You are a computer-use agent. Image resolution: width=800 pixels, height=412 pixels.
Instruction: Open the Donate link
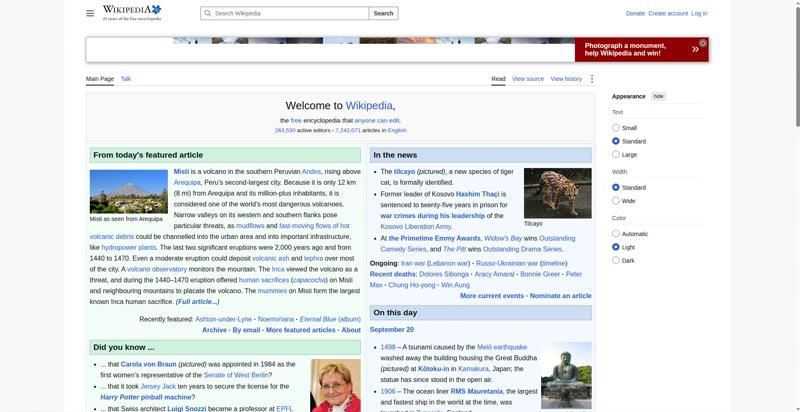tap(635, 14)
